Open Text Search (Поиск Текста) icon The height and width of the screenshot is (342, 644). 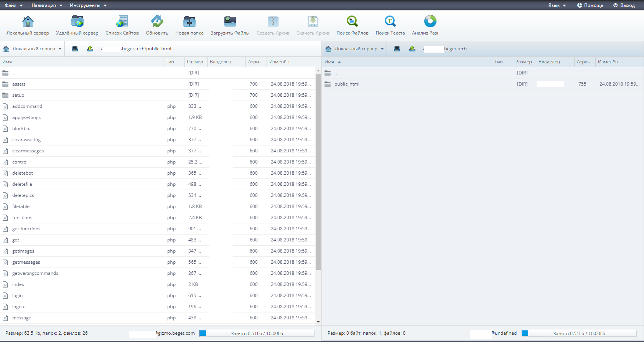point(390,21)
